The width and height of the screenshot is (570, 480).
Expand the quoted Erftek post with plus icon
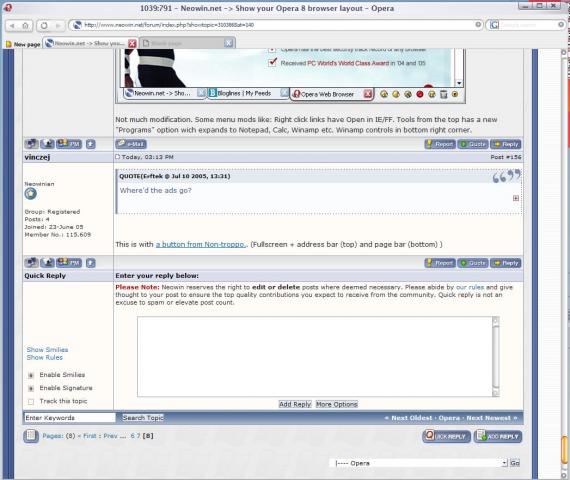coord(515,198)
